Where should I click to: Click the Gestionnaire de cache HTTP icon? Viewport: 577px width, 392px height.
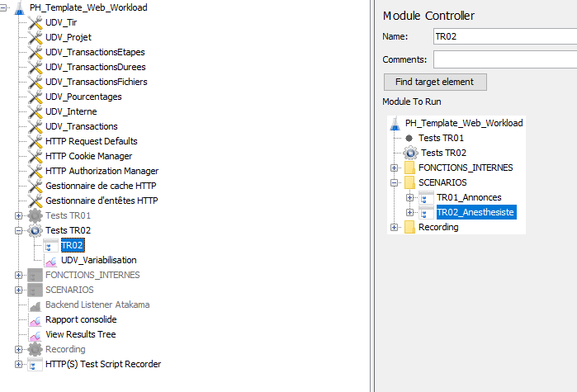tap(35, 186)
